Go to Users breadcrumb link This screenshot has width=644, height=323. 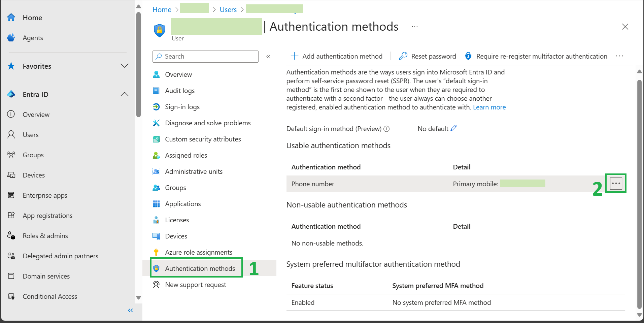228,10
